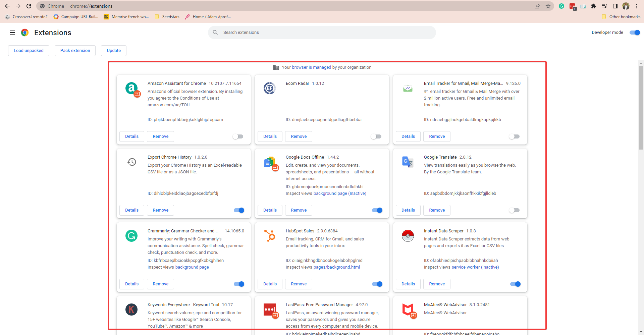
Task: Focus the Search extensions field
Action: 322,33
